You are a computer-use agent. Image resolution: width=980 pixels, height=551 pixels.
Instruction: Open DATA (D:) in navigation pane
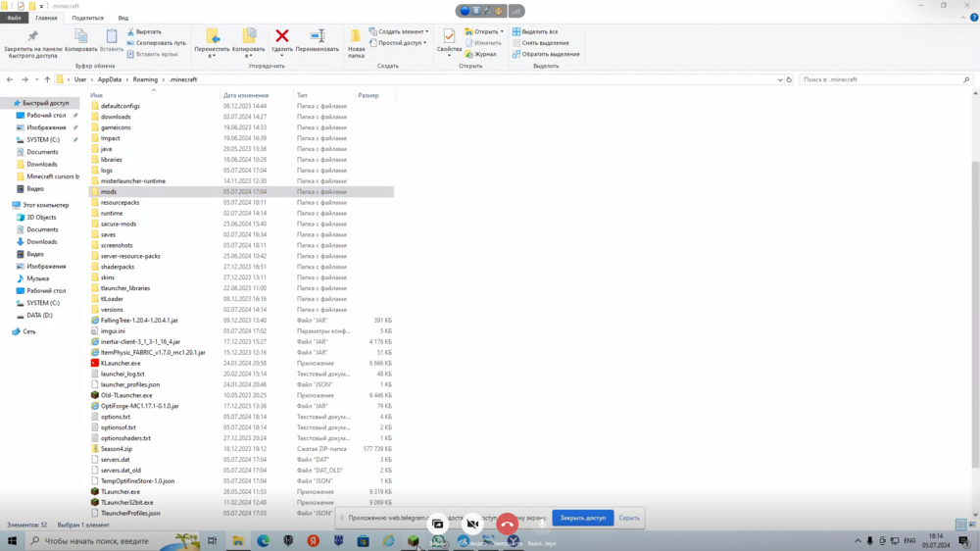(x=39, y=316)
